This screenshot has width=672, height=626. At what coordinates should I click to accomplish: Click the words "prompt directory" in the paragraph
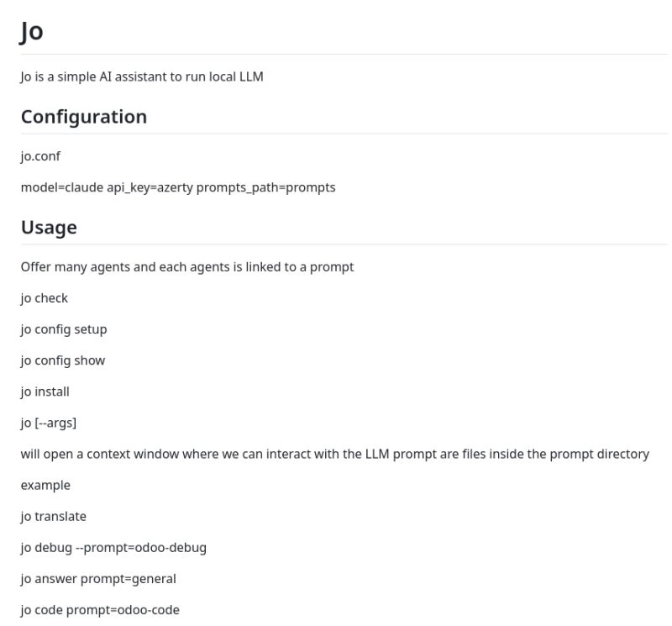click(x=599, y=454)
